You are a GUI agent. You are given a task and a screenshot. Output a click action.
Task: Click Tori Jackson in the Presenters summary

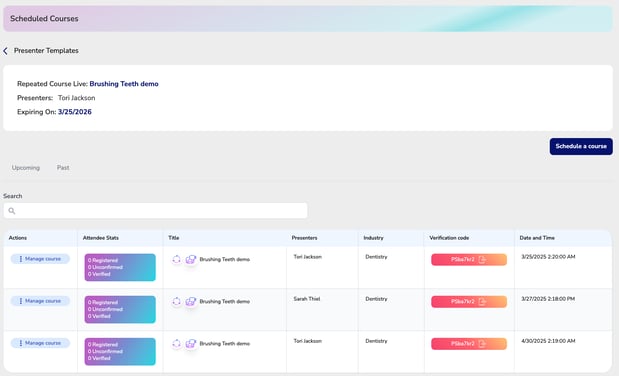pyautogui.click(x=77, y=98)
